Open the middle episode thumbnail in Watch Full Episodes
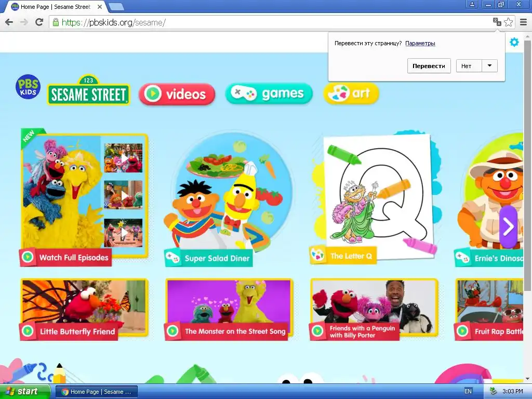532x399 pixels. click(x=123, y=195)
